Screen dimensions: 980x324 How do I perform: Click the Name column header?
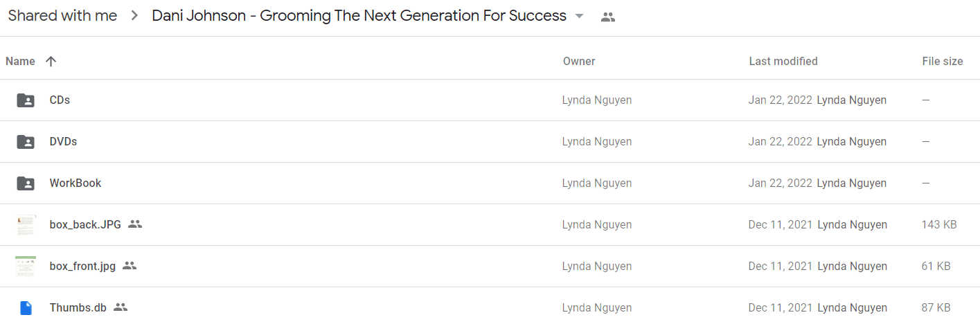pyautogui.click(x=20, y=61)
